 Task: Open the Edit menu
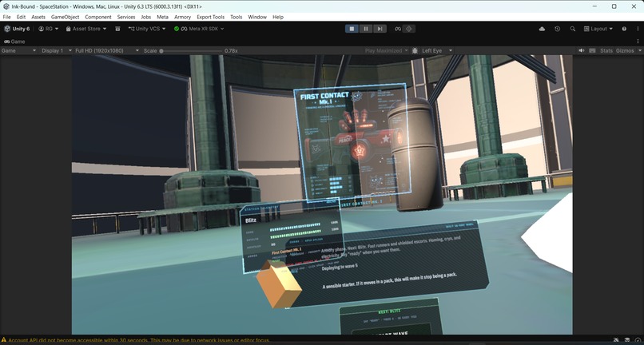tap(21, 17)
